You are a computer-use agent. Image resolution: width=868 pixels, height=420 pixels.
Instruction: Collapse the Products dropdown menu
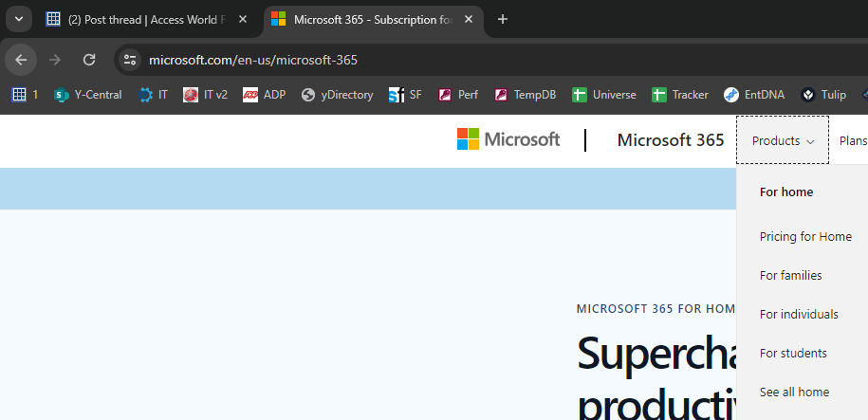[783, 140]
